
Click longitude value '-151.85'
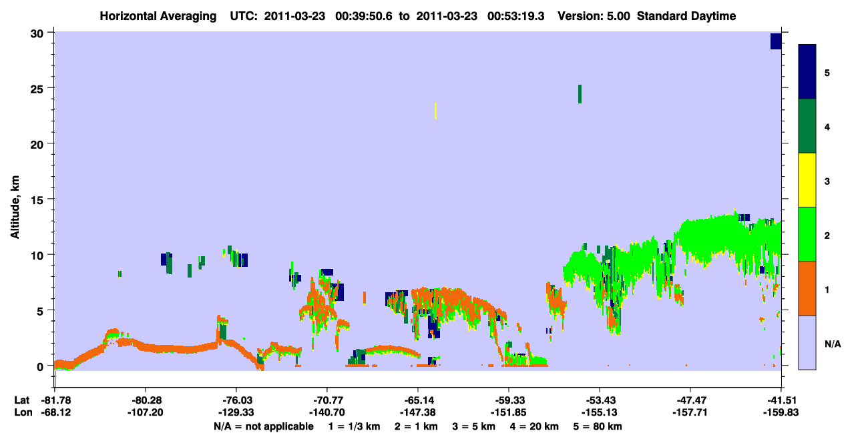pos(509,412)
